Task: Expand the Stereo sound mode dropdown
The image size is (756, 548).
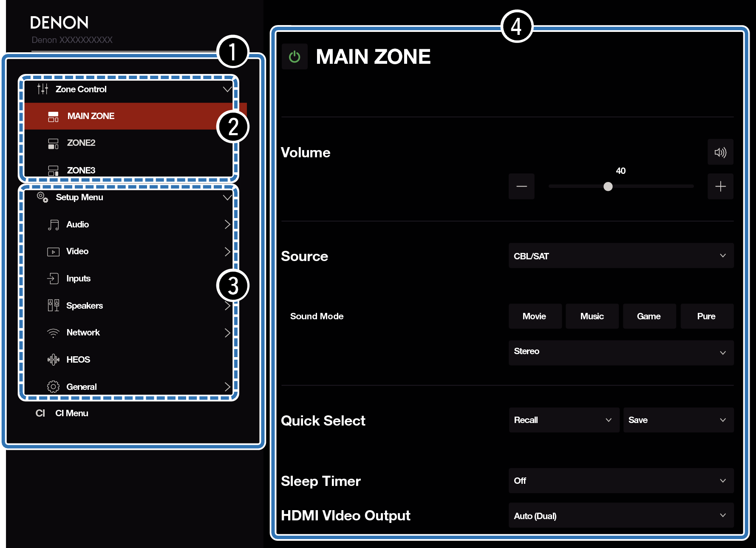Action: click(621, 352)
